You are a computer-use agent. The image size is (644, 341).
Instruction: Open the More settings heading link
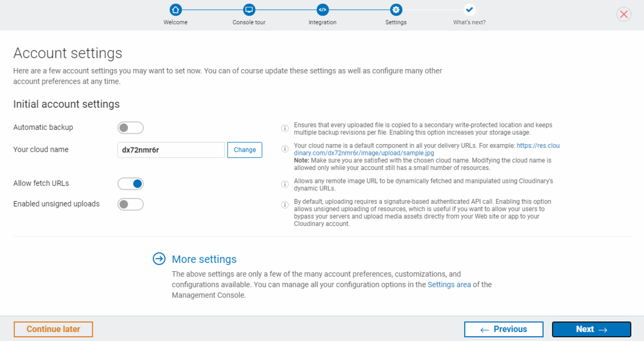click(204, 259)
